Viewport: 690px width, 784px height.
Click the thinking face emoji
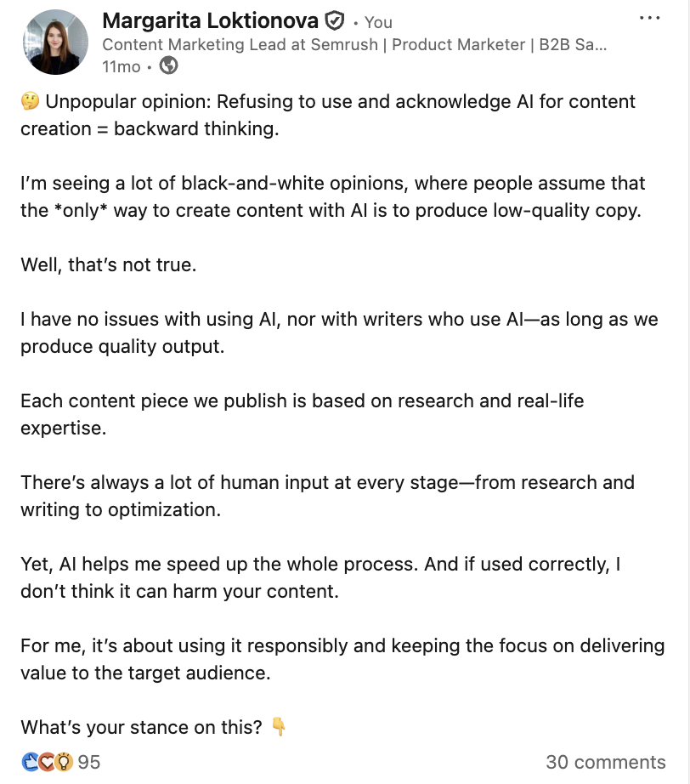tap(29, 102)
